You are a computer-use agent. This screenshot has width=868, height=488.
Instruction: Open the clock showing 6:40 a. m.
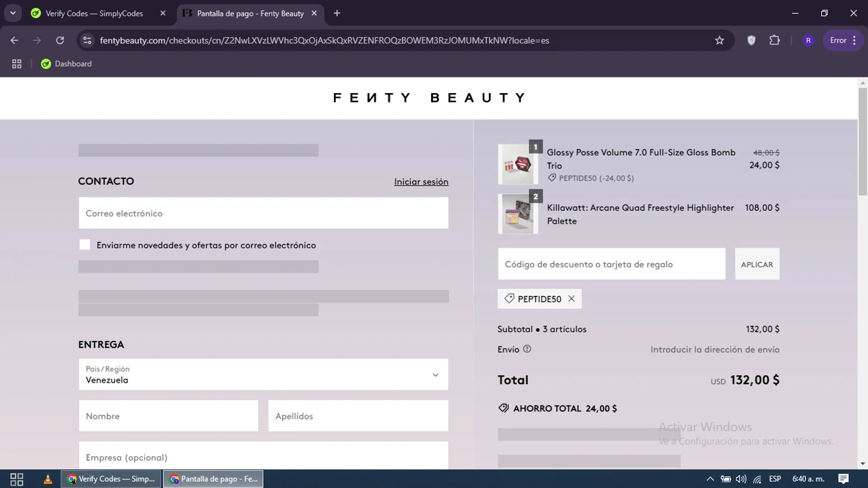pos(808,479)
